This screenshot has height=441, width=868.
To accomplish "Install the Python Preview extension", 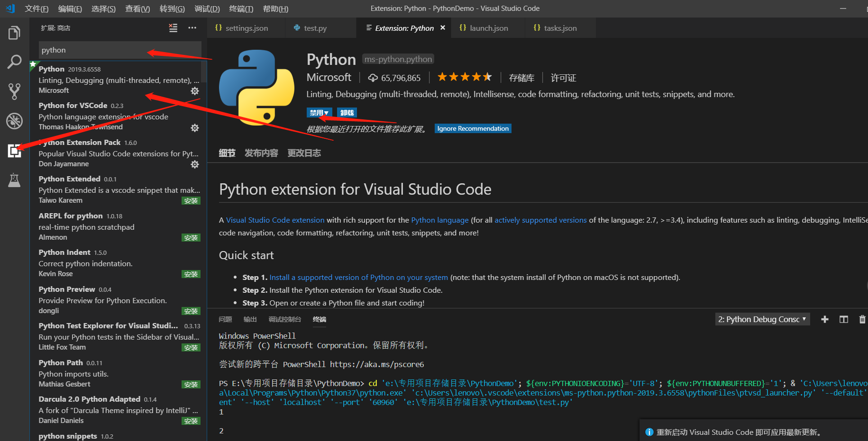I will click(x=191, y=311).
